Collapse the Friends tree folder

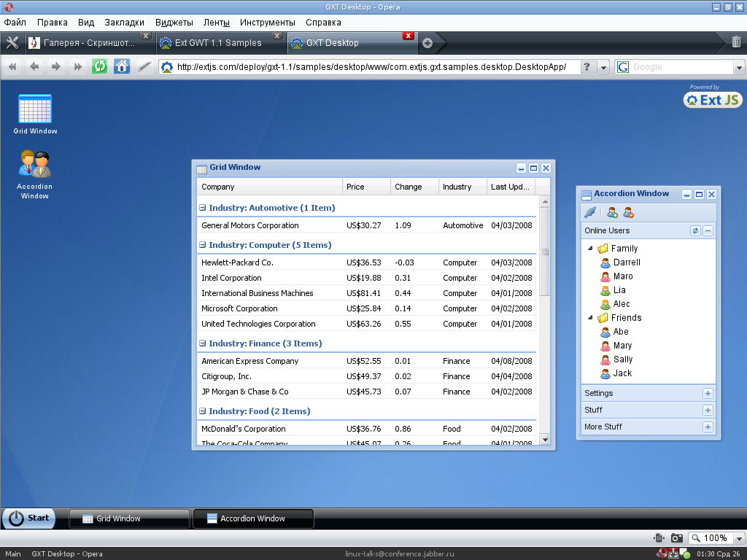pos(590,318)
